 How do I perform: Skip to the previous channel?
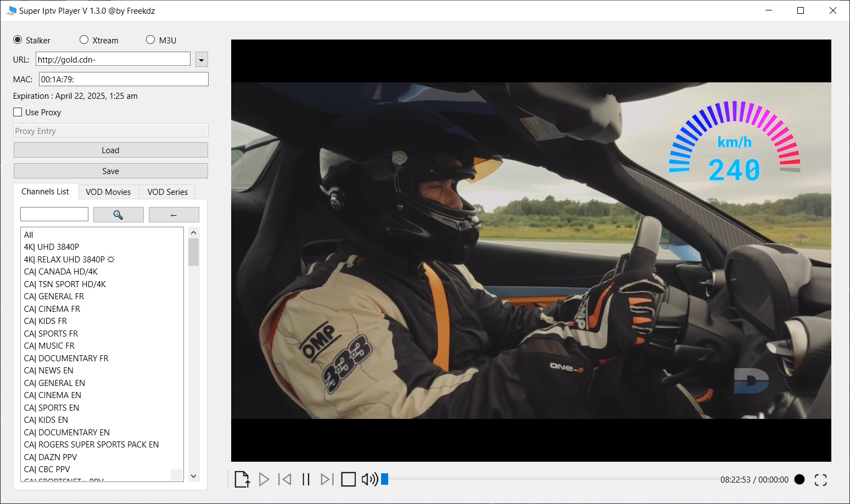[x=285, y=479]
